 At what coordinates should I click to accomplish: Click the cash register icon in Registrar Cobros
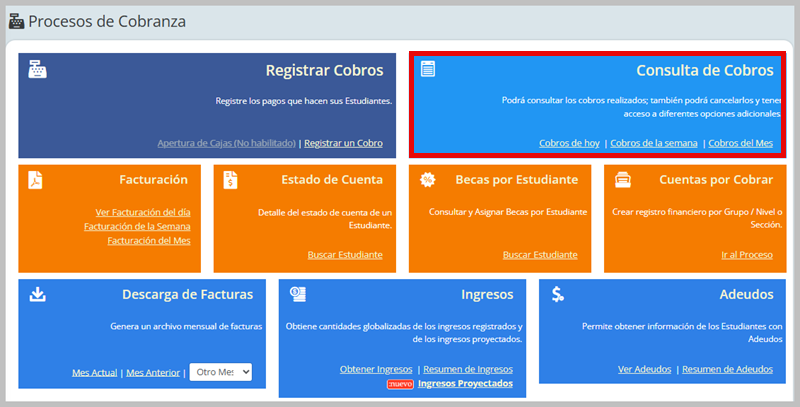point(37,70)
